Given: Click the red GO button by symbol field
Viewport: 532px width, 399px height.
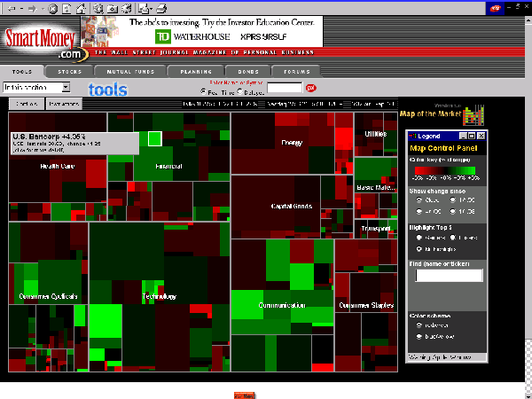Looking at the screenshot, I should pyautogui.click(x=310, y=88).
